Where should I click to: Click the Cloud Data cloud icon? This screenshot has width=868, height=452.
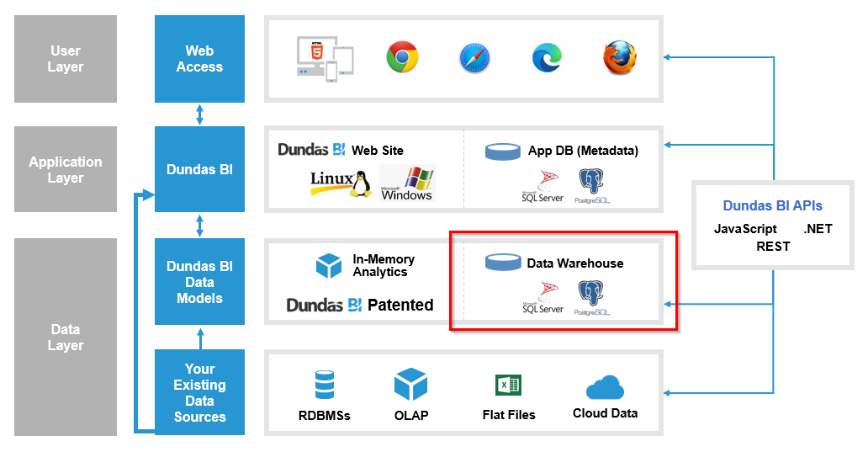[605, 387]
